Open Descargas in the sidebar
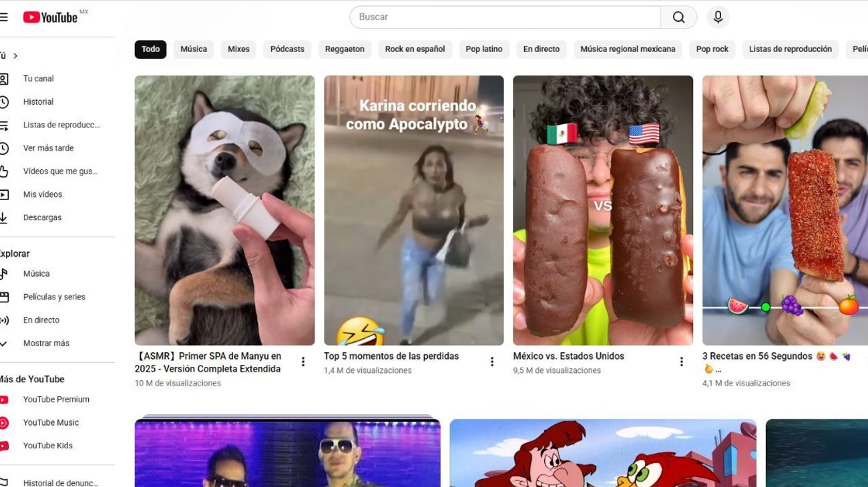868x487 pixels. coord(42,217)
